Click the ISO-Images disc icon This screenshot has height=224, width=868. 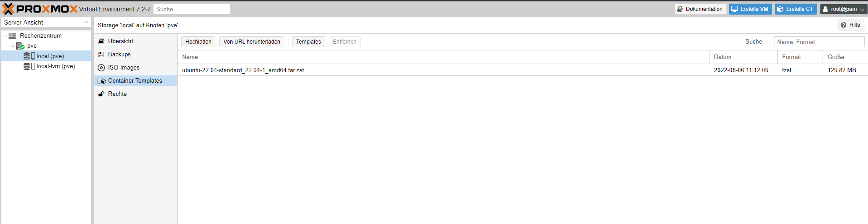point(101,68)
